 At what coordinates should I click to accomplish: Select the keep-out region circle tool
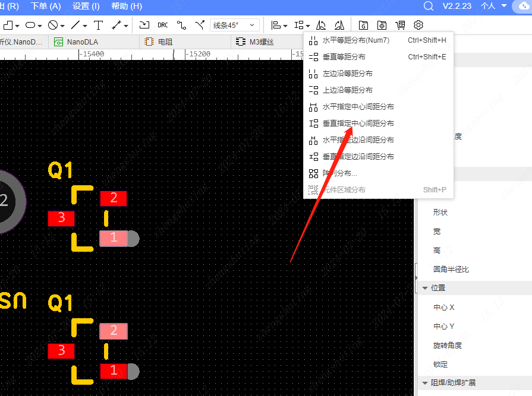(53, 25)
